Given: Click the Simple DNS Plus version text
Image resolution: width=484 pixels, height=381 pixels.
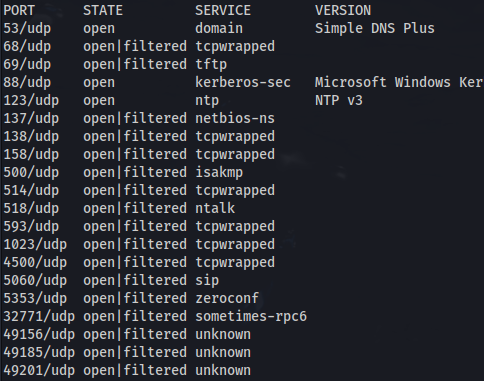Looking at the screenshot, I should [375, 28].
